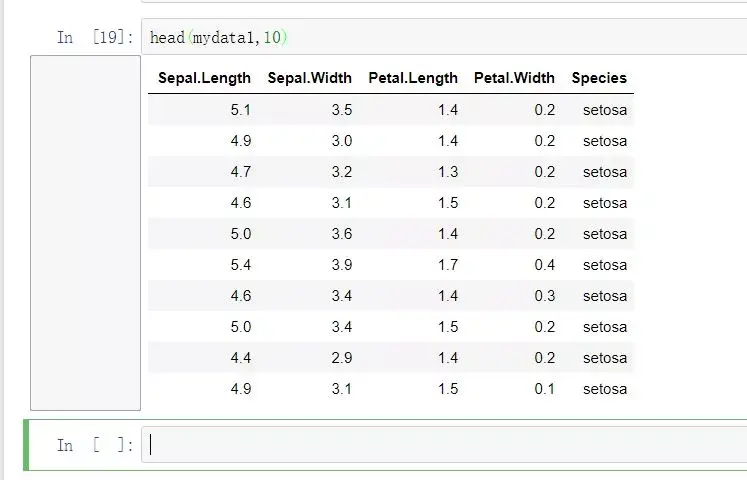747x480 pixels.
Task: Click the 2.9 value in Sepal.Width
Action: pos(341,358)
